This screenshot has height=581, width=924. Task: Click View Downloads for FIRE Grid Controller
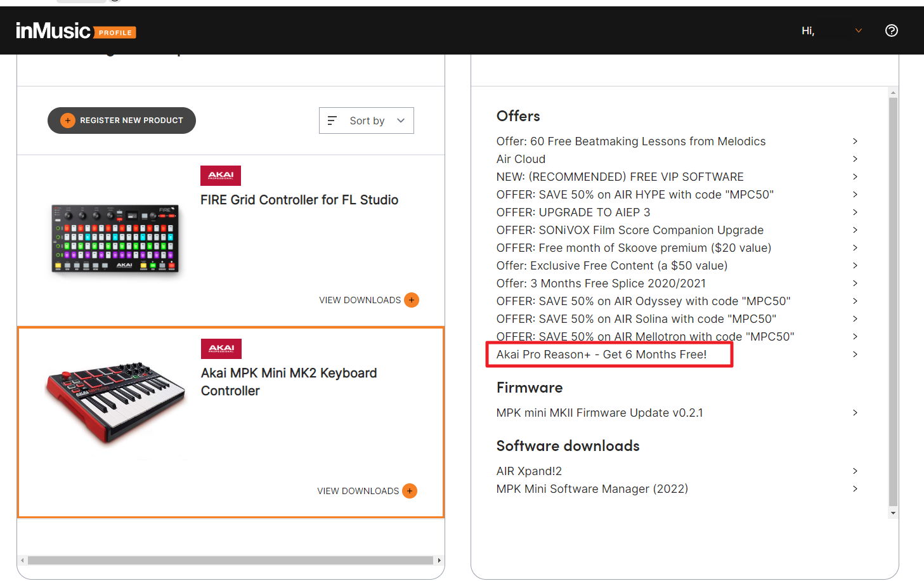360,300
